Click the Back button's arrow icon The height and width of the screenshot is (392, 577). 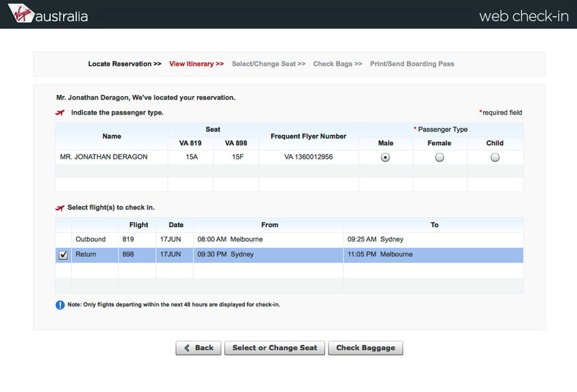click(x=187, y=348)
